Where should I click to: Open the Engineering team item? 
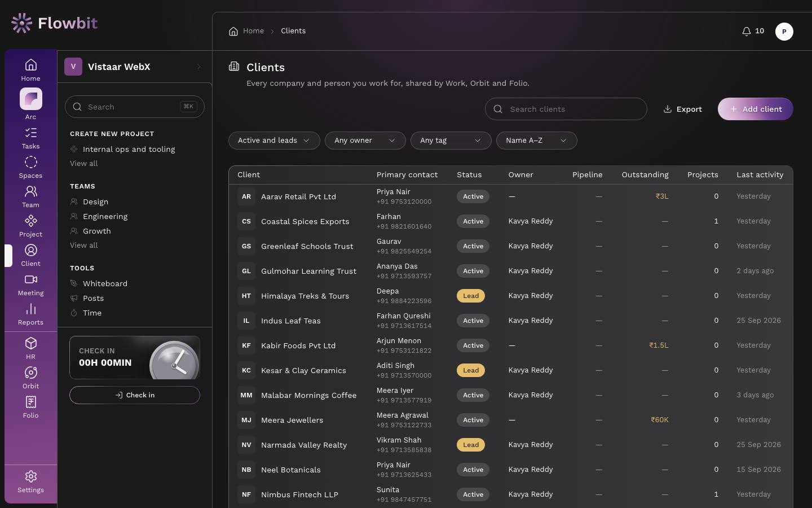point(105,216)
